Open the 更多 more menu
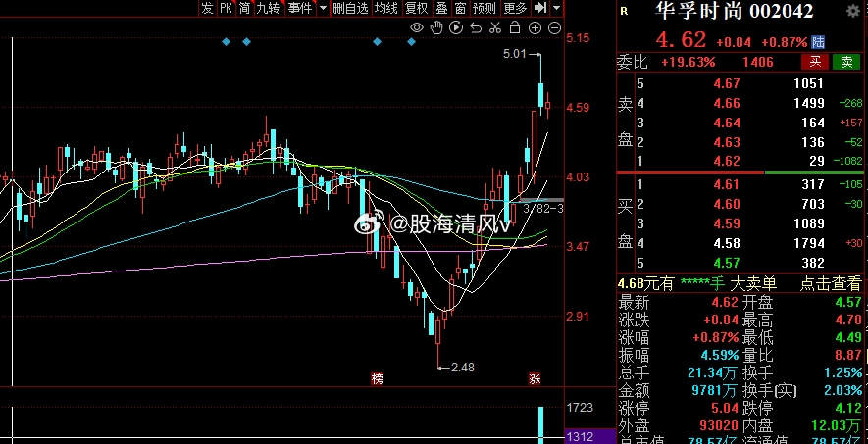Screen dimensions: 868x444 (x=515, y=8)
